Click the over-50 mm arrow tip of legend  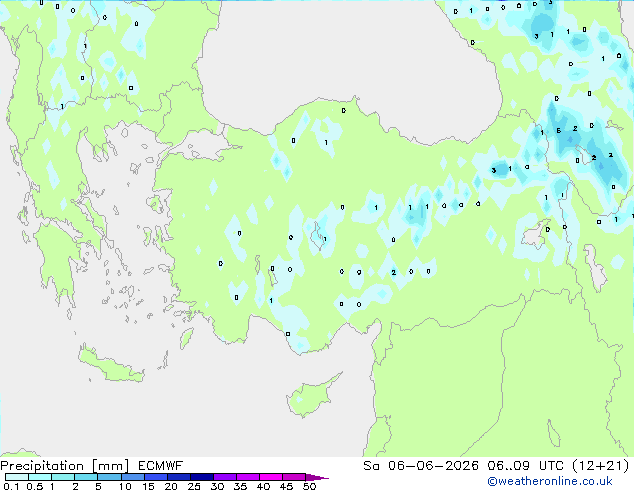317,477
